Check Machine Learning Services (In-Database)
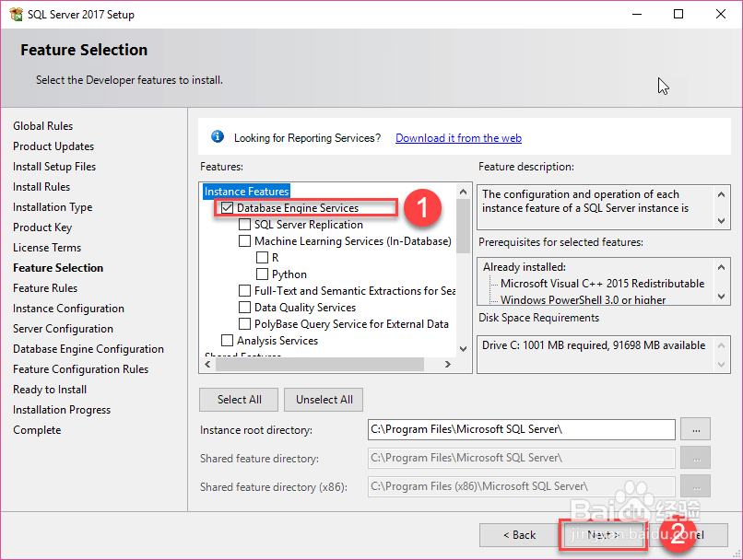The image size is (743, 560). click(244, 241)
